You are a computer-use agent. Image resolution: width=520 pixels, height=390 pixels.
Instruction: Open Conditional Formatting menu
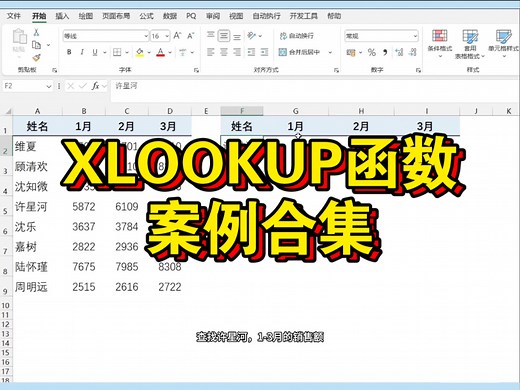[440, 43]
